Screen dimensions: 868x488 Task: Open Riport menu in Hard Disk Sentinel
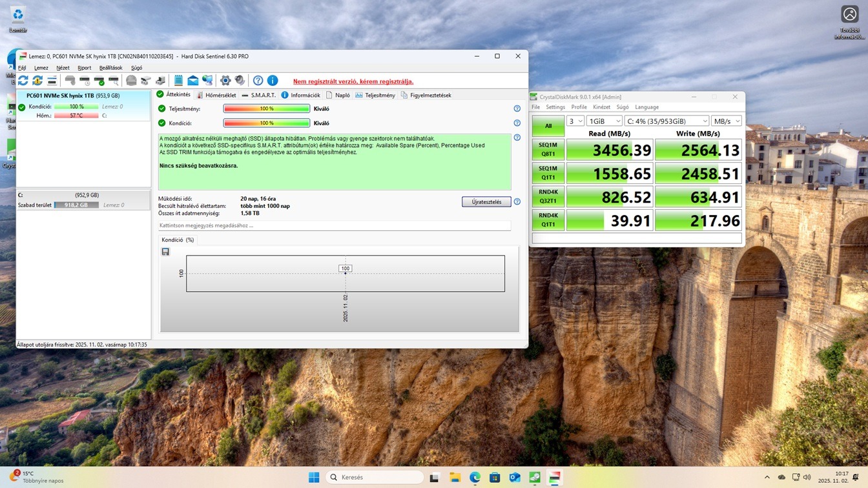tap(84, 68)
